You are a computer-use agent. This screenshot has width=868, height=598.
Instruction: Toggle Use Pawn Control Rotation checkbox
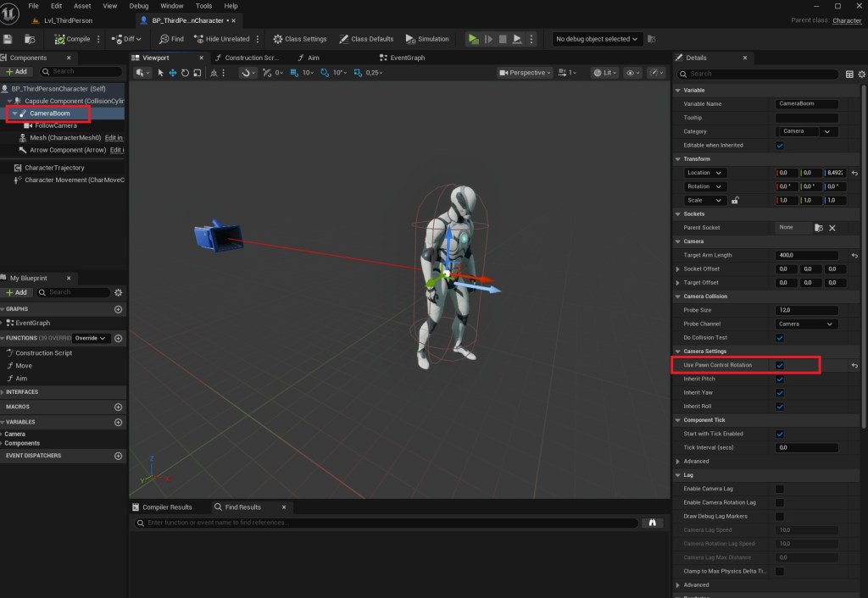point(780,365)
